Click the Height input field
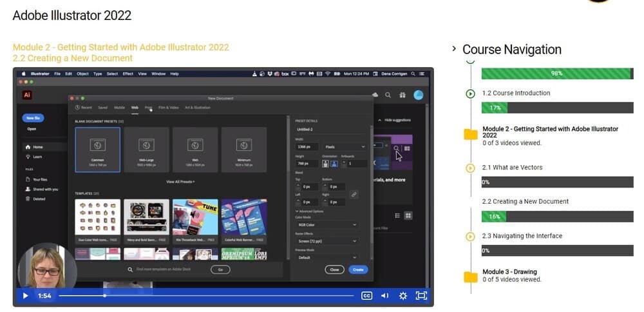The image size is (644, 312). pyautogui.click(x=307, y=164)
